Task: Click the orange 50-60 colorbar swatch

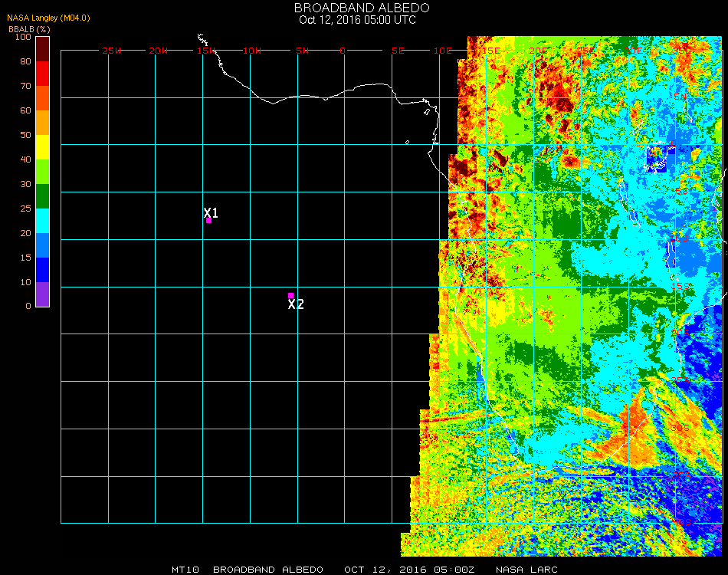Action: pyautogui.click(x=43, y=123)
